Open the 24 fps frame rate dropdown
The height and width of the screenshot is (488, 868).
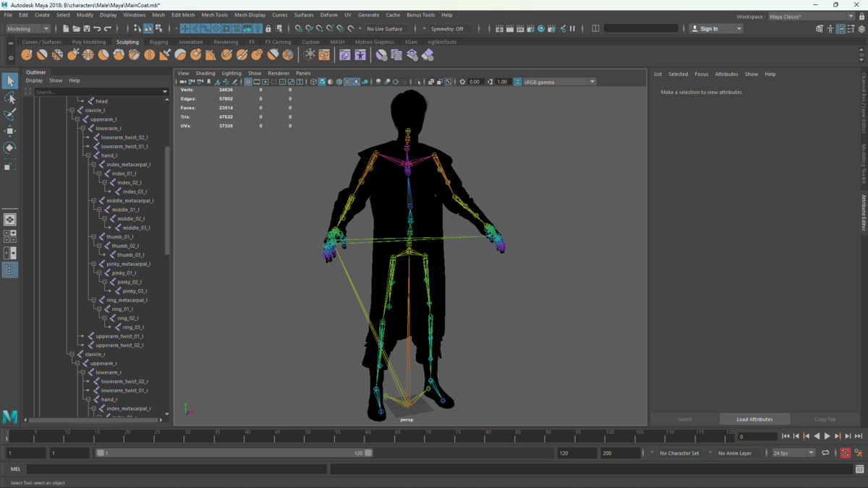click(x=793, y=453)
